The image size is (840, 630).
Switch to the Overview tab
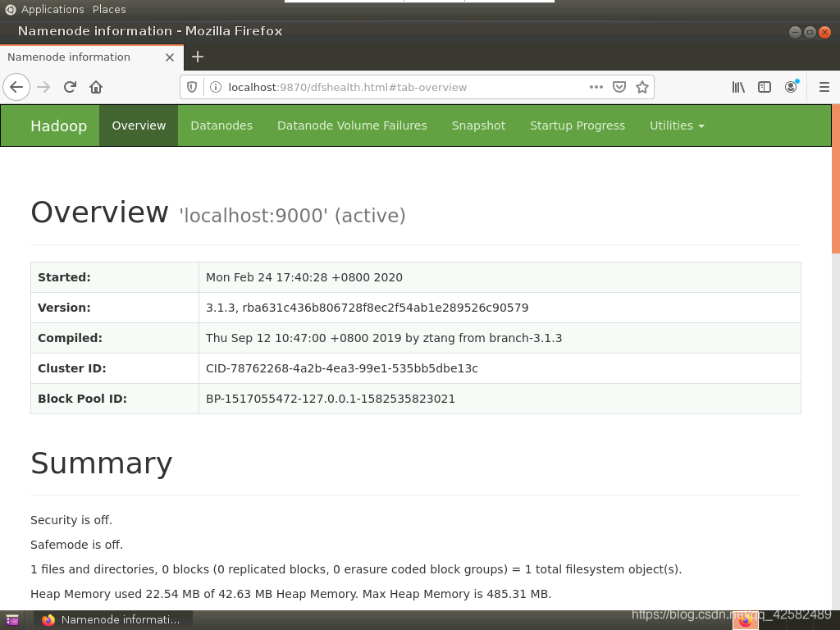click(x=139, y=126)
